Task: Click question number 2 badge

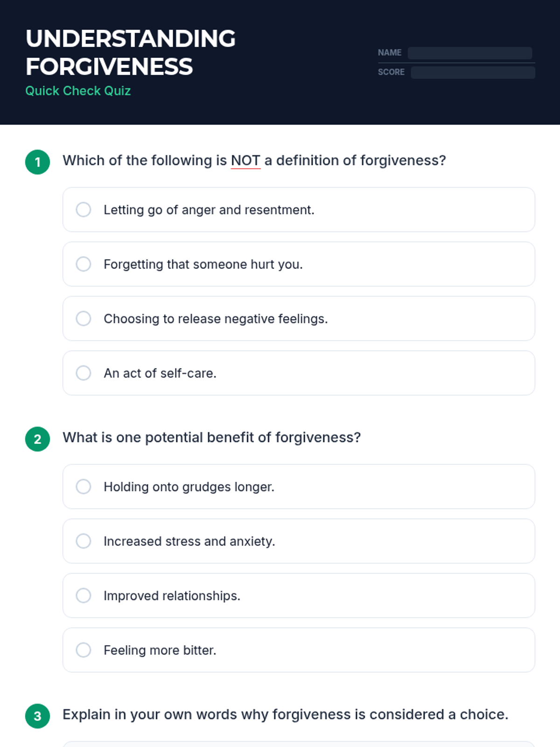Action: click(x=38, y=439)
